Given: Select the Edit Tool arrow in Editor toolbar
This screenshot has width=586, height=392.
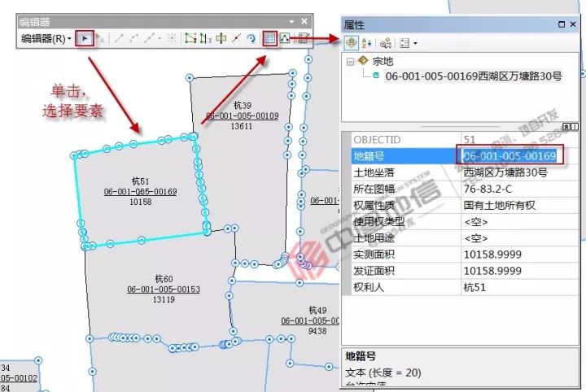Looking at the screenshot, I should tap(85, 38).
